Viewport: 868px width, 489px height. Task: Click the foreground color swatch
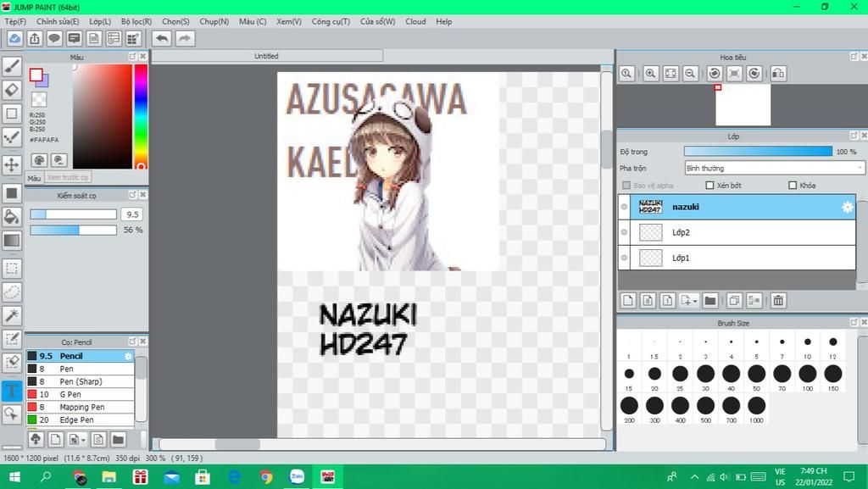tap(36, 75)
